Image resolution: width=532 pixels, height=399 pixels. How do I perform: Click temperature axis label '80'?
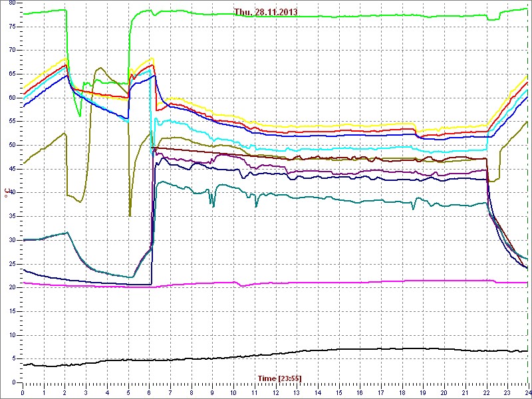[12, 3]
